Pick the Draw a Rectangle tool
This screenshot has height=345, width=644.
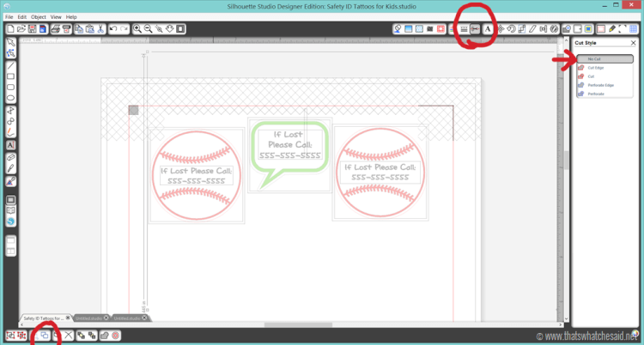11,76
